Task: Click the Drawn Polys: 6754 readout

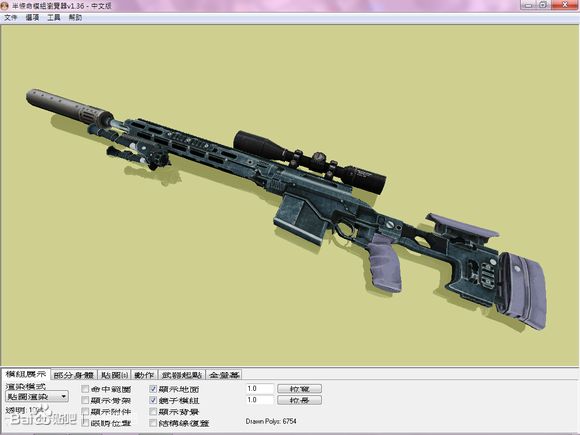Action: coord(271,421)
